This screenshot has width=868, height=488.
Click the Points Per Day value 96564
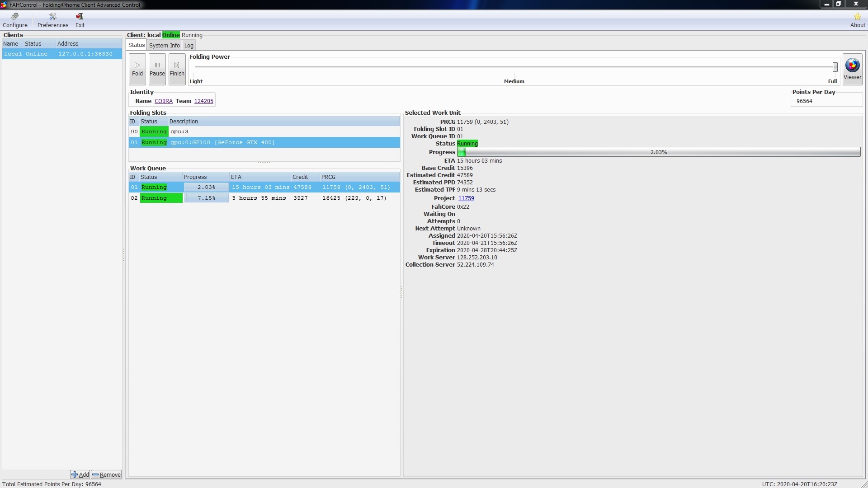pyautogui.click(x=804, y=101)
